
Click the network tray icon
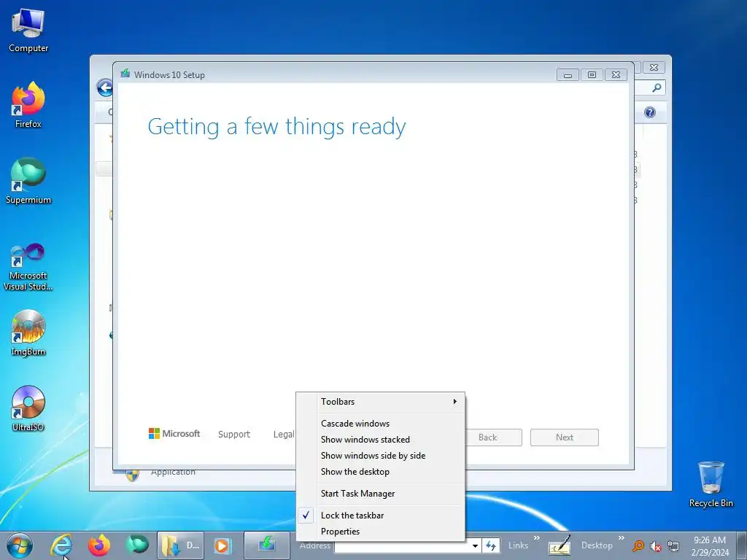pos(673,545)
